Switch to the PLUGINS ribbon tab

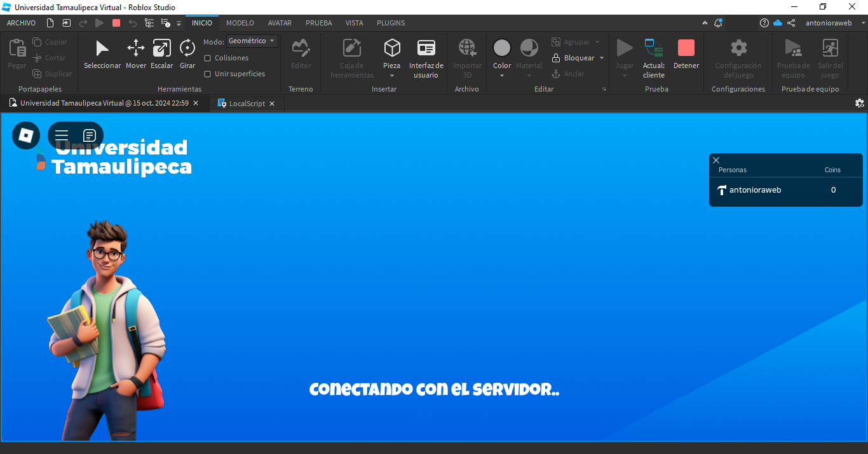(391, 23)
